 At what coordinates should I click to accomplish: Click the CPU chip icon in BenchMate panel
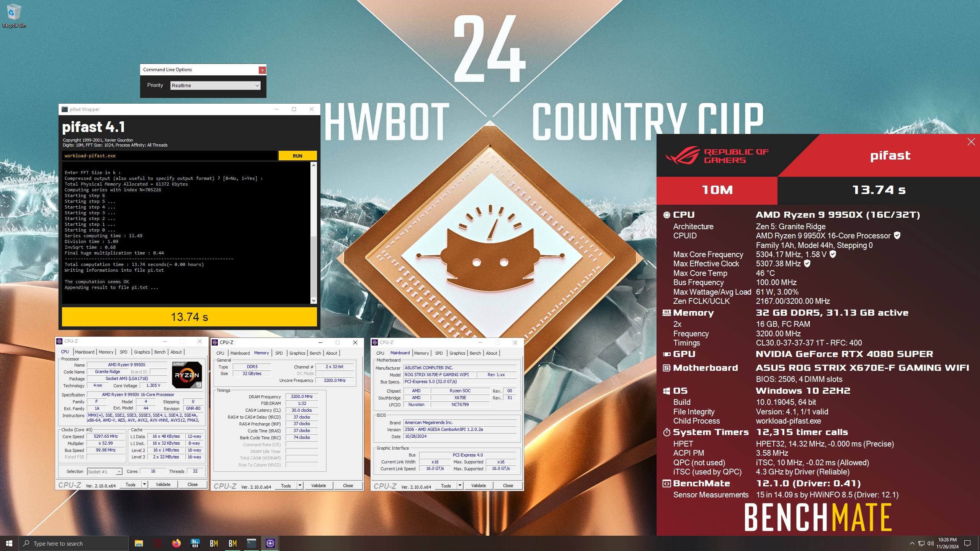[x=666, y=215]
